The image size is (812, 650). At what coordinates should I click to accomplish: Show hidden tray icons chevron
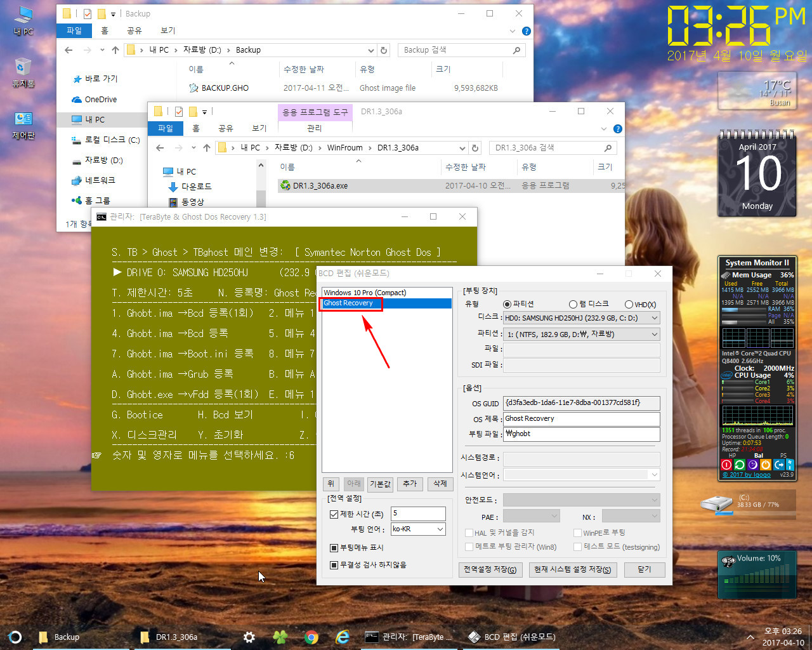pyautogui.click(x=750, y=637)
